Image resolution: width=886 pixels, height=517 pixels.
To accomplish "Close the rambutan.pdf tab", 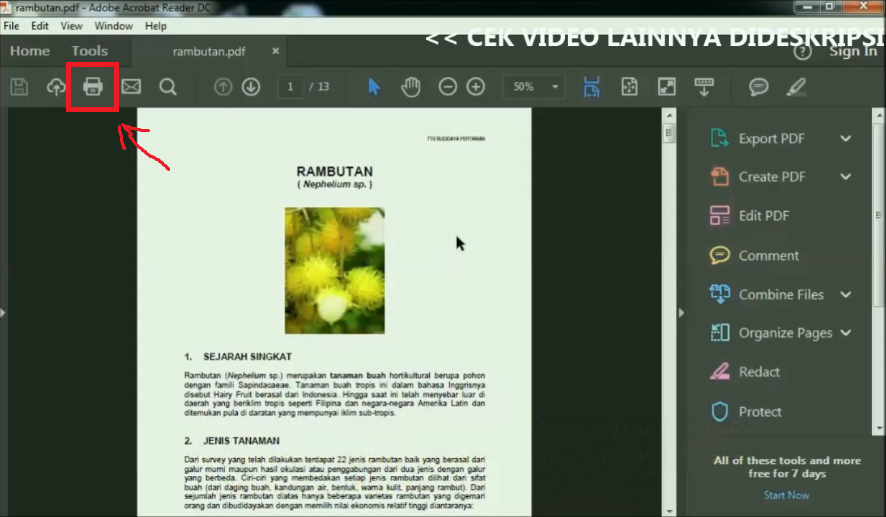I will click(x=276, y=51).
